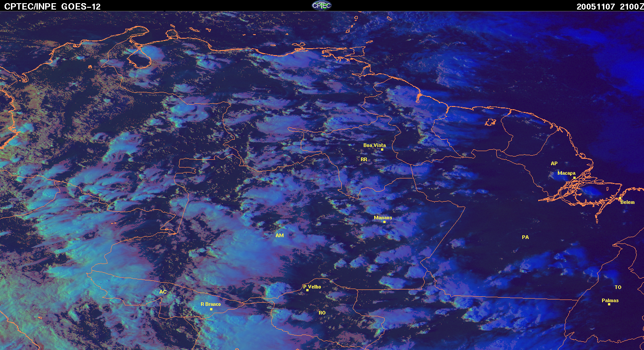The image size is (644, 350).
Task: Click the Palmas city label
Action: (x=610, y=300)
